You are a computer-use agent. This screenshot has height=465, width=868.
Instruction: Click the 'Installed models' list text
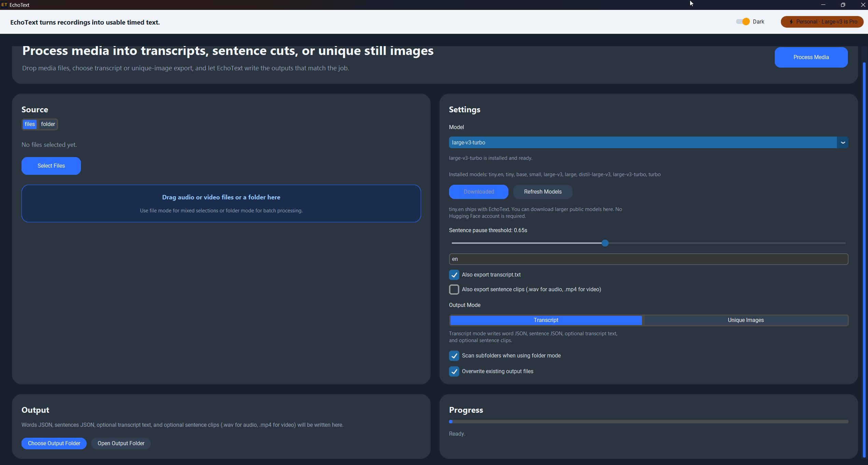(x=555, y=174)
